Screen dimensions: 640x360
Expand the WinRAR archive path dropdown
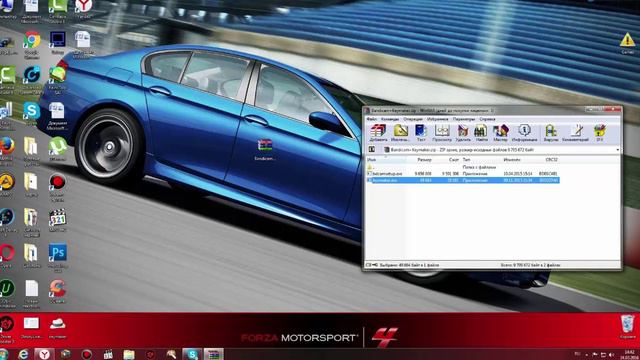(x=617, y=150)
